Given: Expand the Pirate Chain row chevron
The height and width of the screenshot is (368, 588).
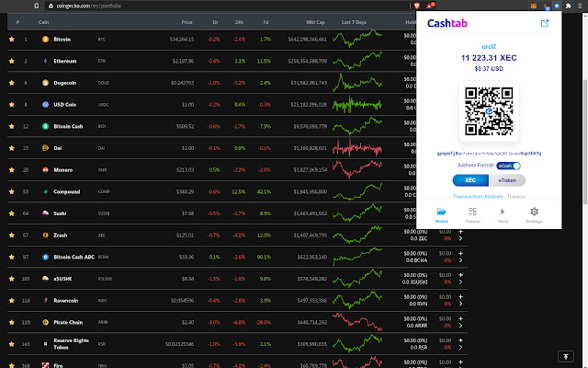Looking at the screenshot, I should [460, 326].
